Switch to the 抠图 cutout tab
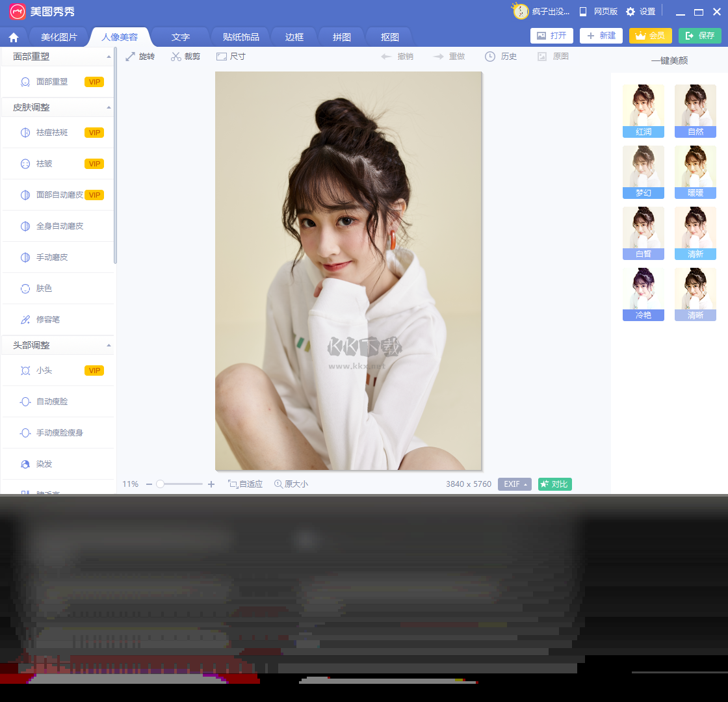This screenshot has height=702, width=728. [389, 37]
